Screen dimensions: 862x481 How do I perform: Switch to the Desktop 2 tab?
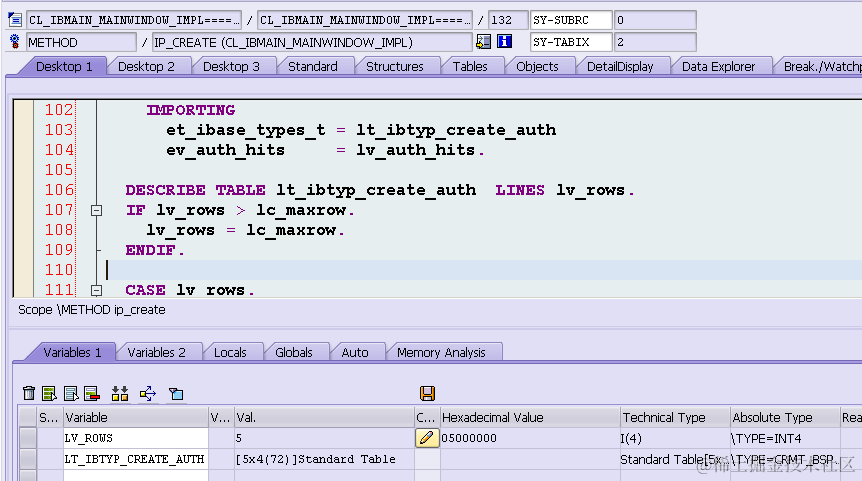point(146,67)
